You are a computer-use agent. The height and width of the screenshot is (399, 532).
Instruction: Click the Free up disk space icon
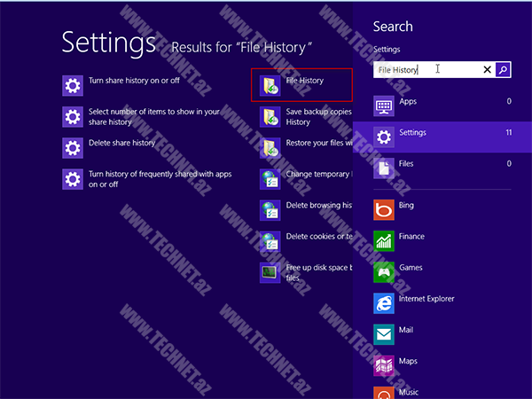pyautogui.click(x=270, y=272)
